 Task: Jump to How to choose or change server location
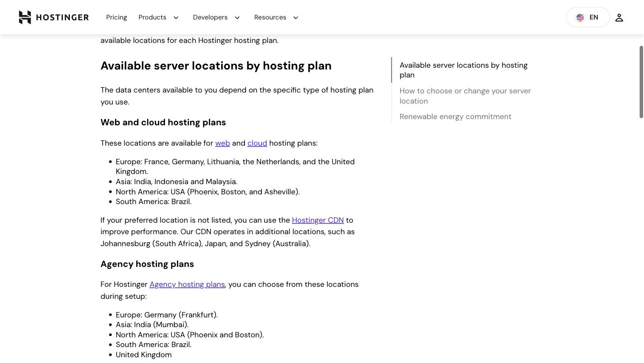(465, 96)
